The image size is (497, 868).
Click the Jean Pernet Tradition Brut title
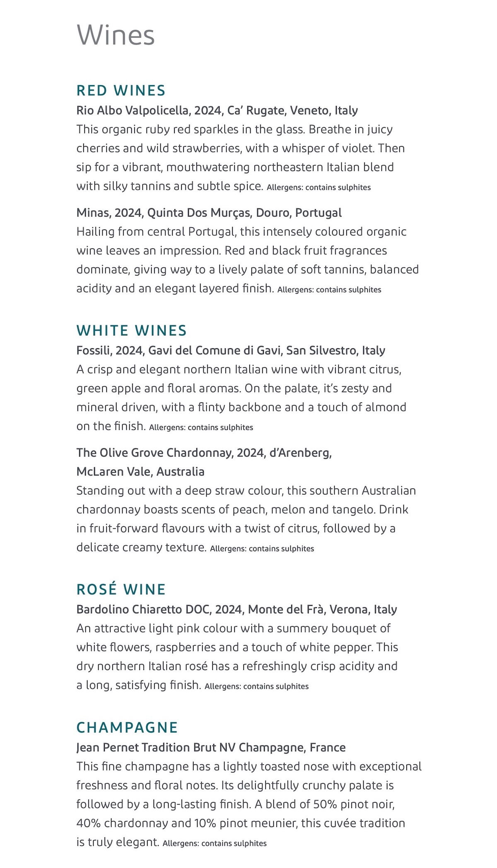[211, 747]
